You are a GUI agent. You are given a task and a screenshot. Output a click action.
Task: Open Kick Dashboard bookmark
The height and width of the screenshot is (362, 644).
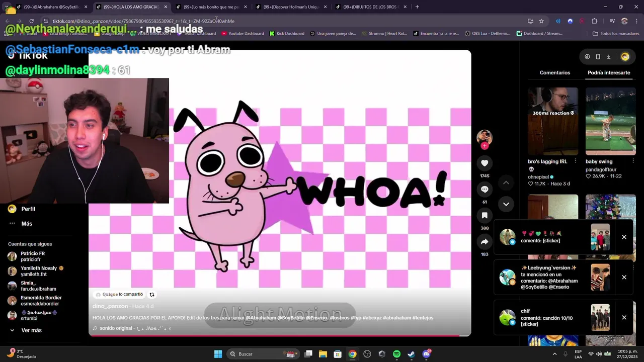[x=287, y=34]
